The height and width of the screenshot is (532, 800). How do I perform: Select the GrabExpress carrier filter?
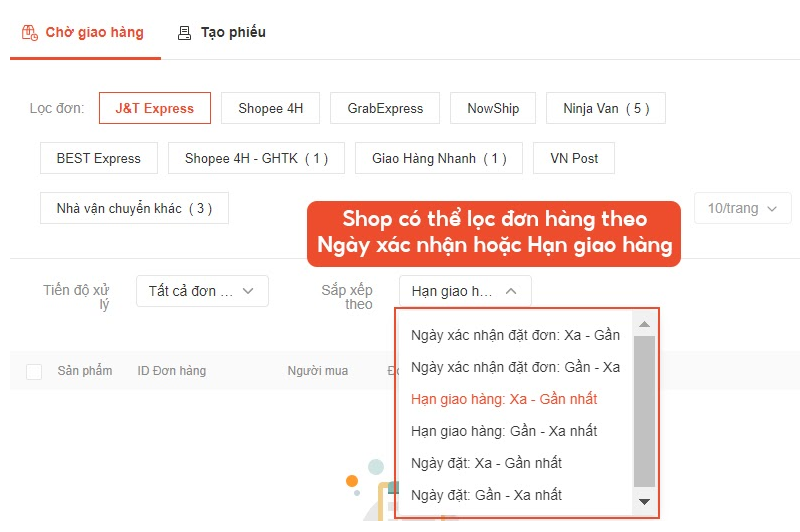(x=385, y=108)
